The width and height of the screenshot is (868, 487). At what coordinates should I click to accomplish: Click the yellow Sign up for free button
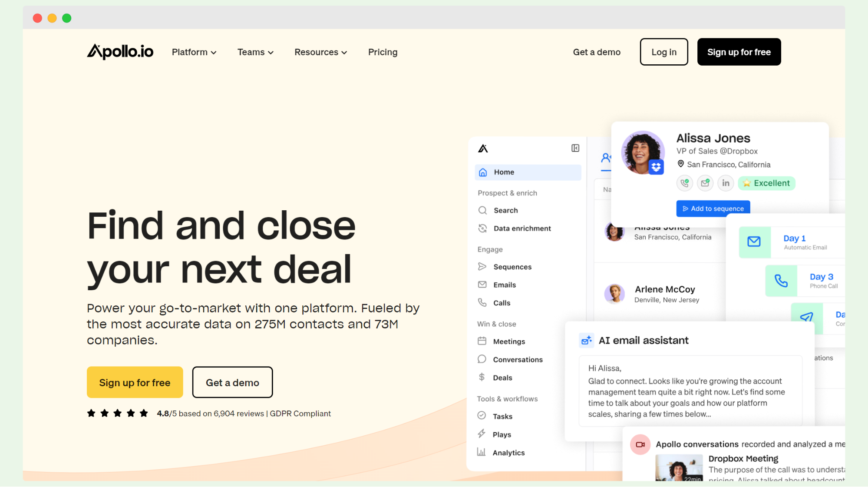tap(135, 382)
